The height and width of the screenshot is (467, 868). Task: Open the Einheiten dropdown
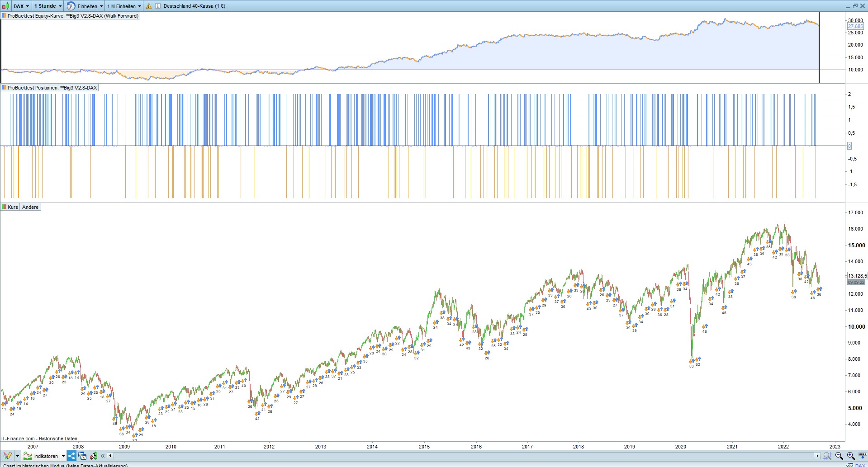point(90,6)
